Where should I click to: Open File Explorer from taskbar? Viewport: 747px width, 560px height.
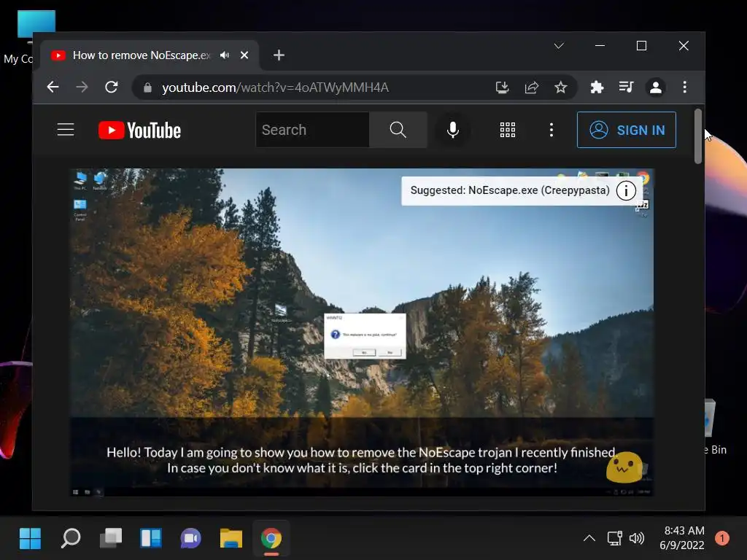(x=231, y=539)
